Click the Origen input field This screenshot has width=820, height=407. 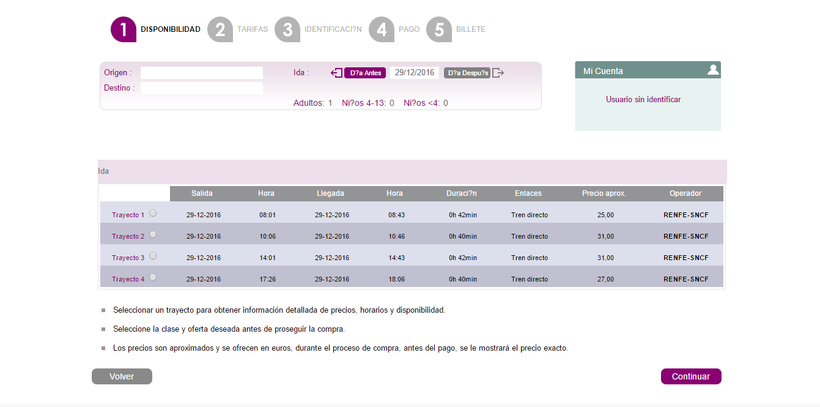(201, 73)
